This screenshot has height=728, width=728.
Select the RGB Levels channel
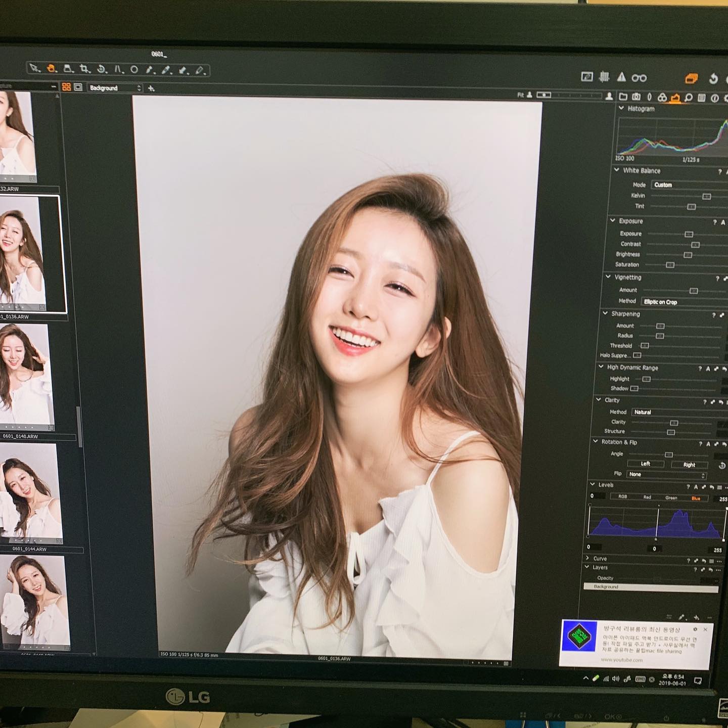(623, 496)
